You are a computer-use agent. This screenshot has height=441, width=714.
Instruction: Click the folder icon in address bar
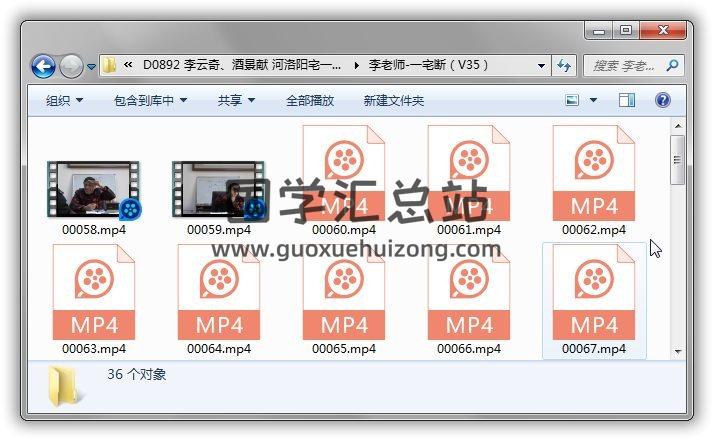[x=109, y=65]
